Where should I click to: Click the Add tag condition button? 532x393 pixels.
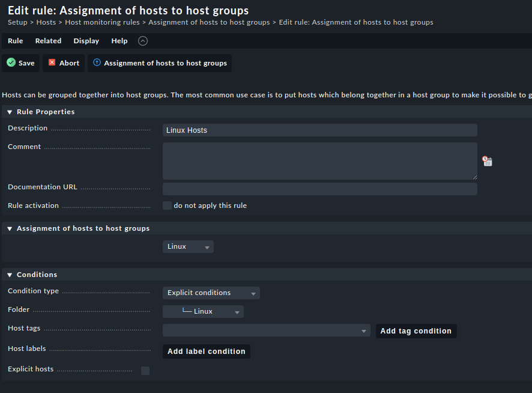point(416,331)
